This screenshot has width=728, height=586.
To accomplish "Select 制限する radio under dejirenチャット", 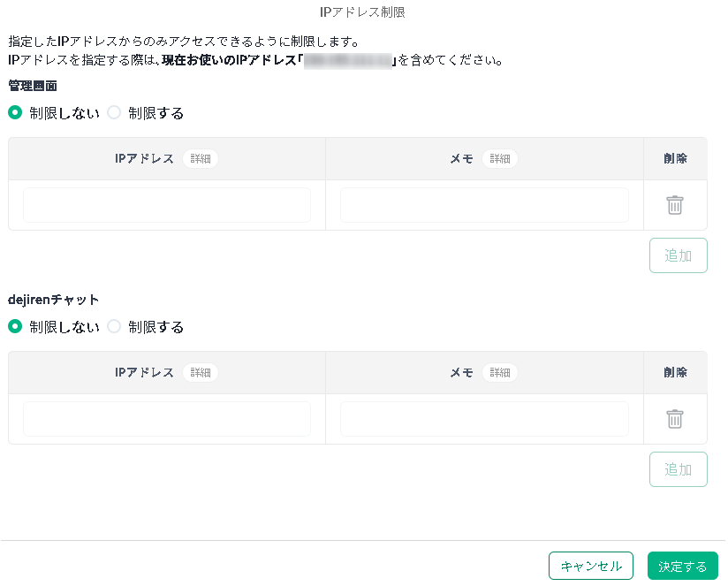I will [x=114, y=326].
